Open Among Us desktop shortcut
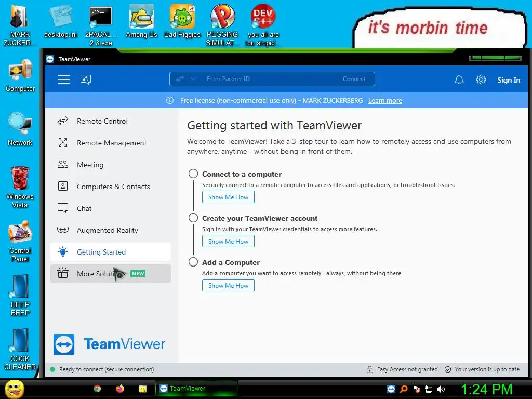Image resolution: width=532 pixels, height=399 pixels. pos(141,20)
